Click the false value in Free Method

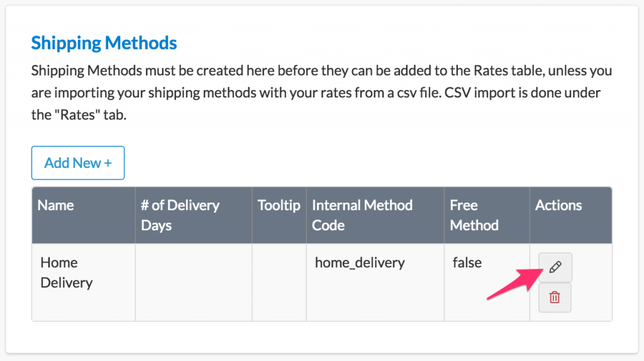[x=467, y=263]
